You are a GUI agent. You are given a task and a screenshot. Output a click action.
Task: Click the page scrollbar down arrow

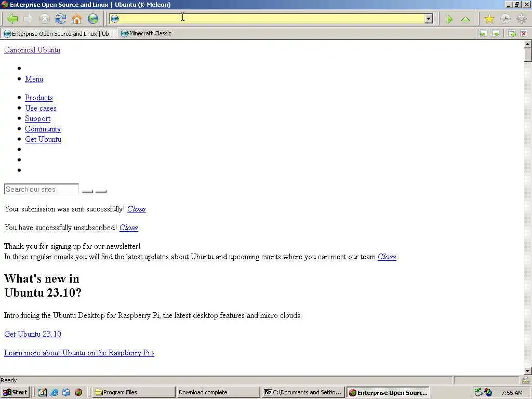click(528, 370)
